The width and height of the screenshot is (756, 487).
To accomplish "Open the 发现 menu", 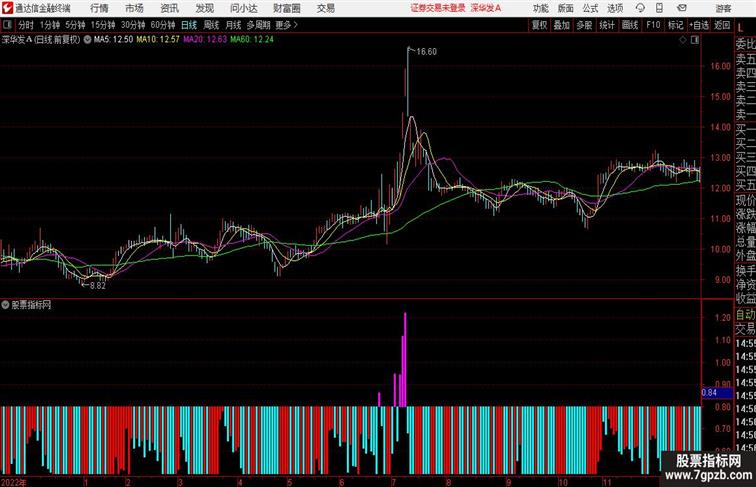I will click(x=204, y=8).
